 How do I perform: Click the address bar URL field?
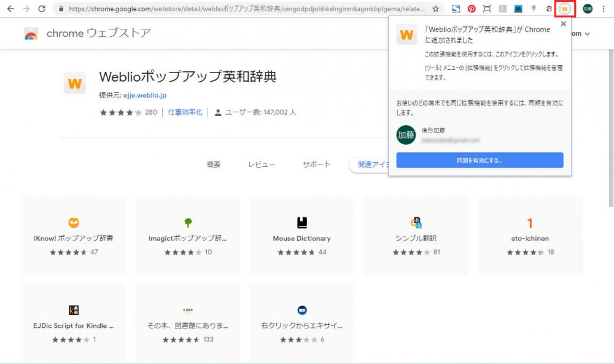point(247,9)
